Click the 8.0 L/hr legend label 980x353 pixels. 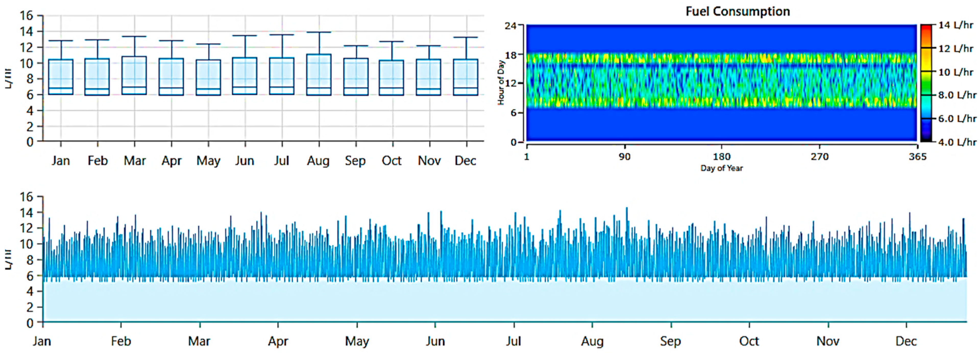(x=957, y=95)
